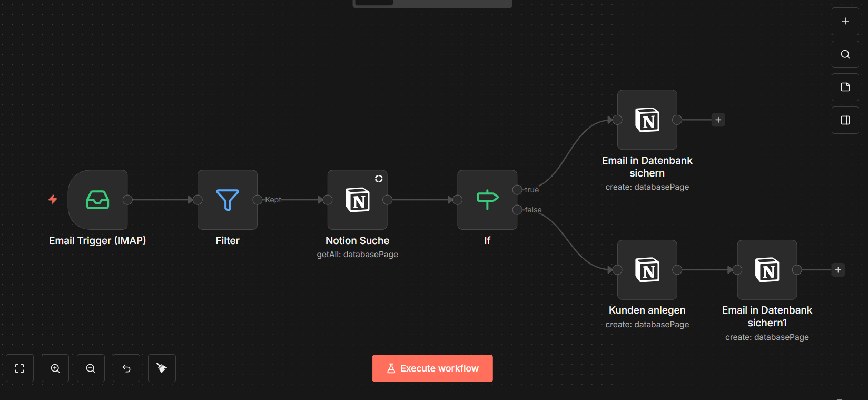Image resolution: width=868 pixels, height=400 pixels.
Task: Add node after Email in Datenbank sichern1
Action: tap(838, 270)
